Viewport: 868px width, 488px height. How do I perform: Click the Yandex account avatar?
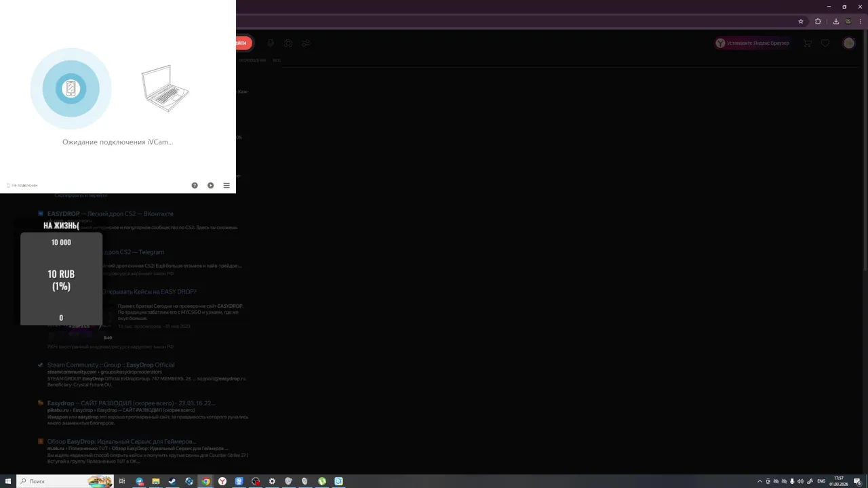(x=849, y=43)
